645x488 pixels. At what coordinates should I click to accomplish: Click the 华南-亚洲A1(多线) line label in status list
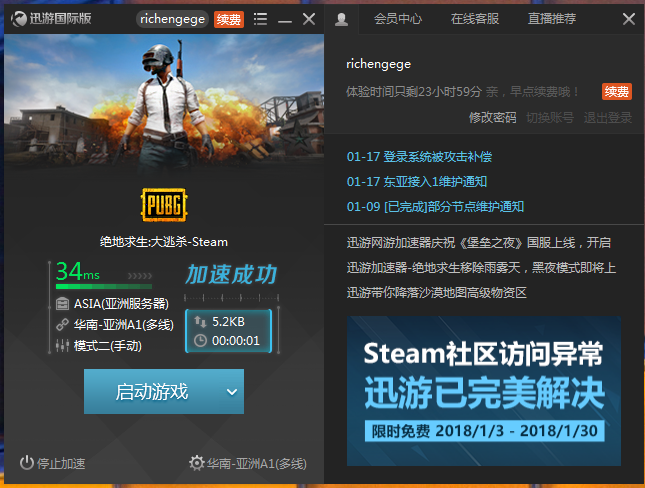(124, 325)
